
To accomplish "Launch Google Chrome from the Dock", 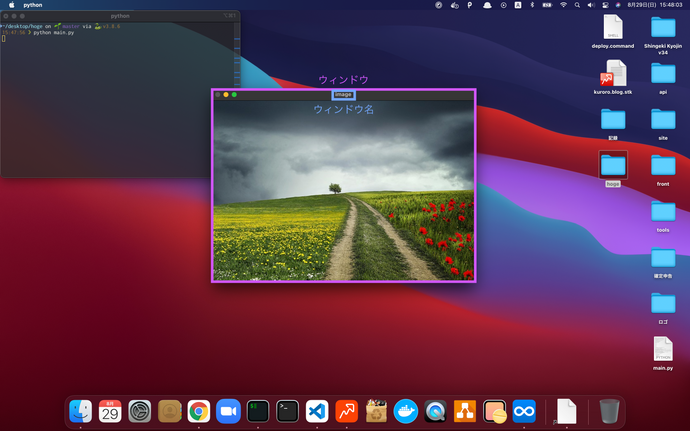I will [x=199, y=411].
